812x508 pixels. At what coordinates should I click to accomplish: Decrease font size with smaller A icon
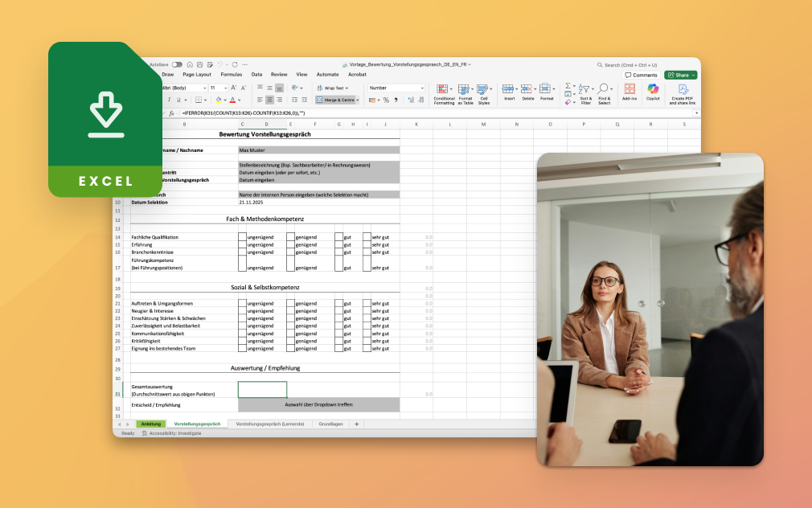click(x=244, y=88)
